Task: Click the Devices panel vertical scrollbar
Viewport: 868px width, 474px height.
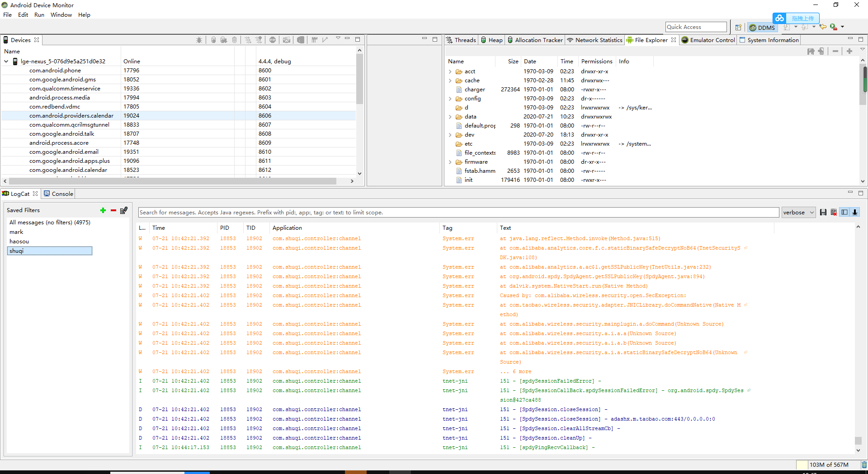Action: pyautogui.click(x=359, y=79)
